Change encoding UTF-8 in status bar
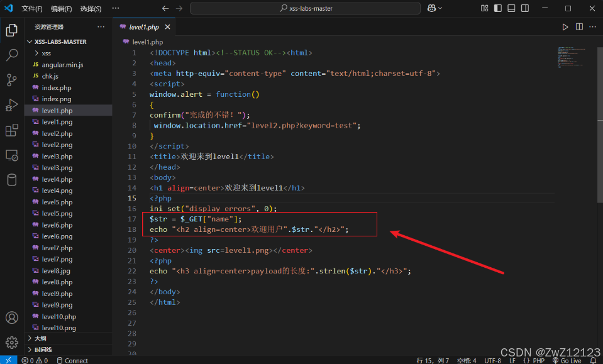Viewport: 603px width, 364px height. coord(492,360)
